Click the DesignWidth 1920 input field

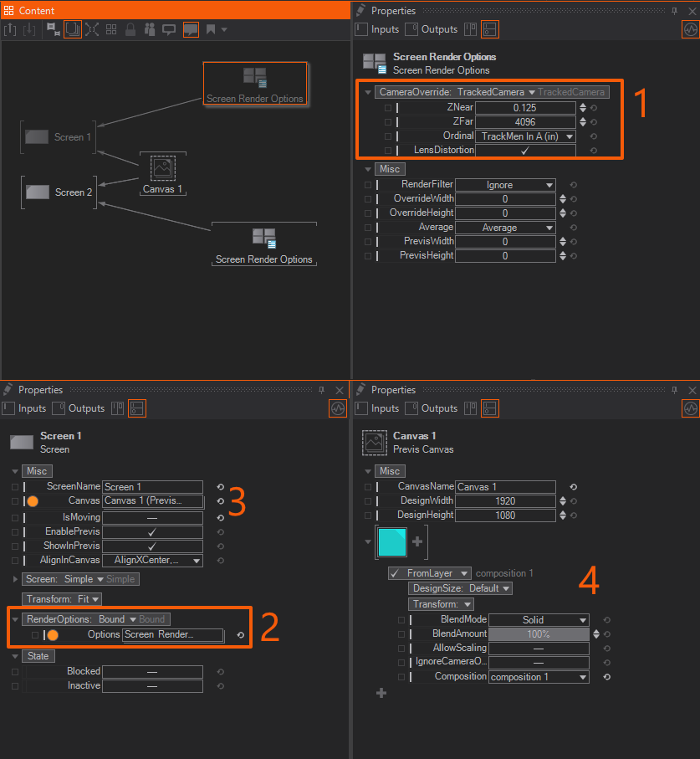click(504, 501)
